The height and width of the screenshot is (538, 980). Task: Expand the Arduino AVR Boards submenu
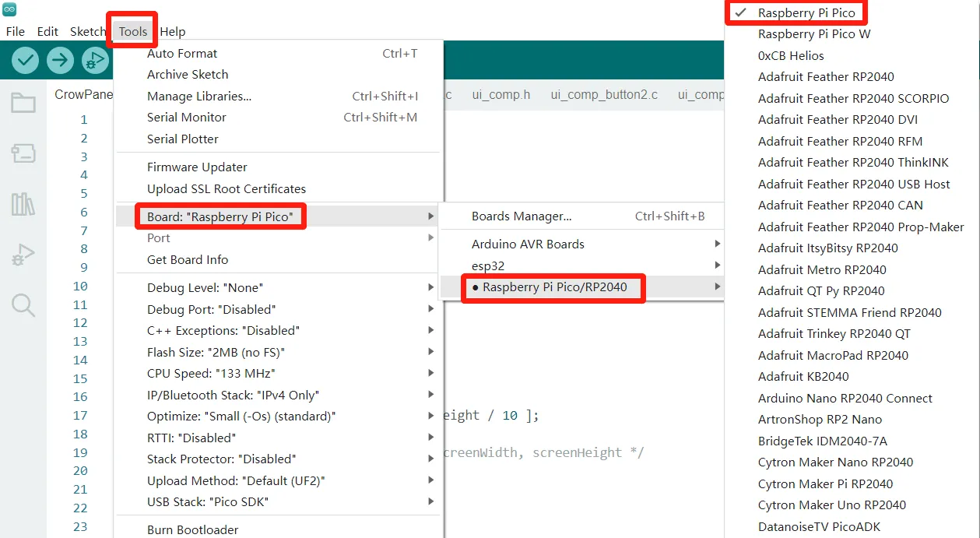pyautogui.click(x=528, y=244)
